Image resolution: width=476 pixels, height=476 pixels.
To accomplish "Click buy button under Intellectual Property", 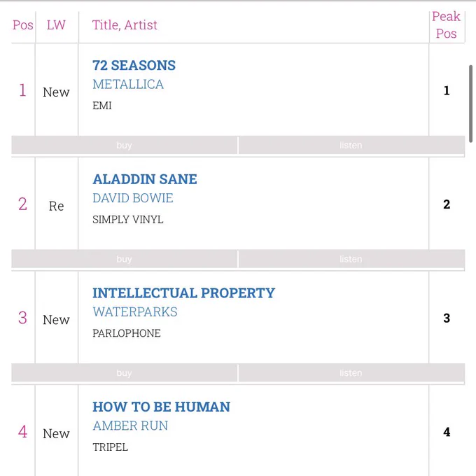I will click(125, 373).
